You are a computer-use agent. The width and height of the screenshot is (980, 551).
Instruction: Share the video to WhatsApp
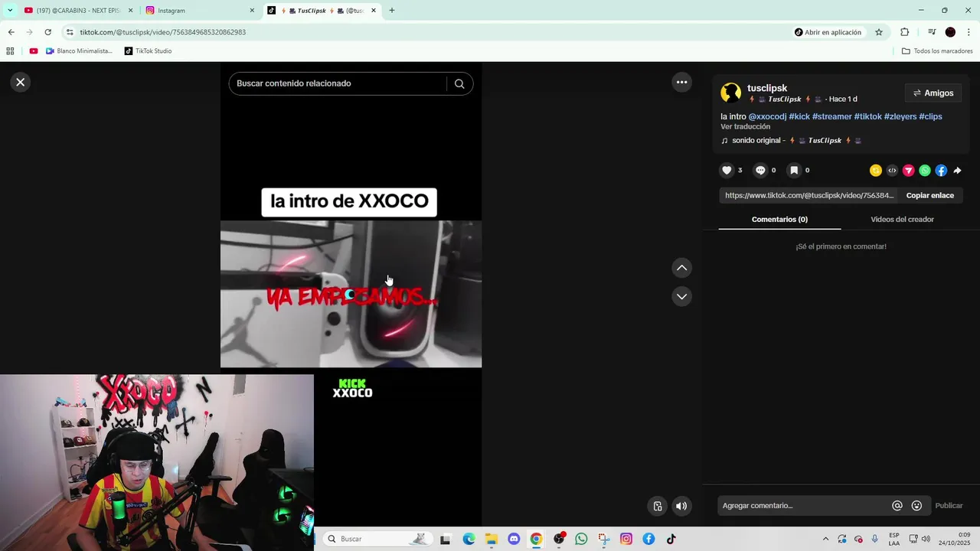pos(925,171)
